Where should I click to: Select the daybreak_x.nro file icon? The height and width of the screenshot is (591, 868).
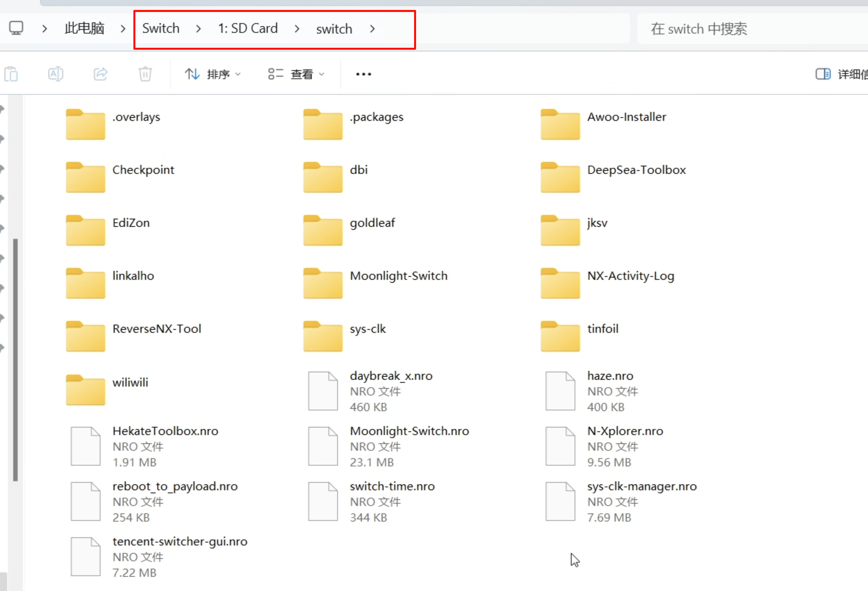pyautogui.click(x=323, y=391)
